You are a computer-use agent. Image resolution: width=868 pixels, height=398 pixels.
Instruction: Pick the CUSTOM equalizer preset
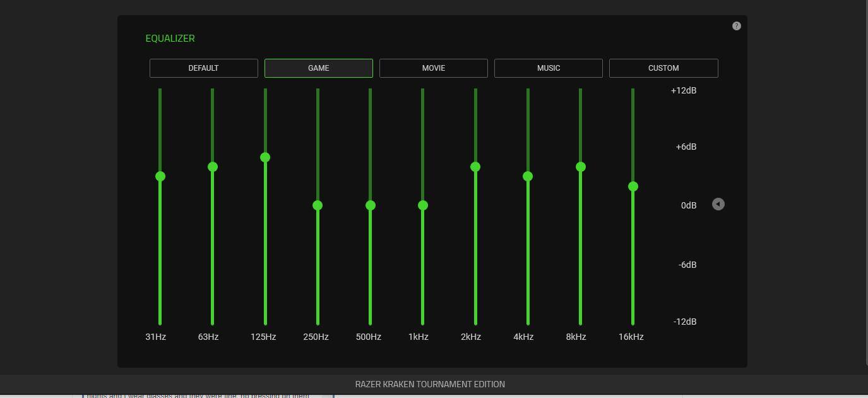coord(663,68)
